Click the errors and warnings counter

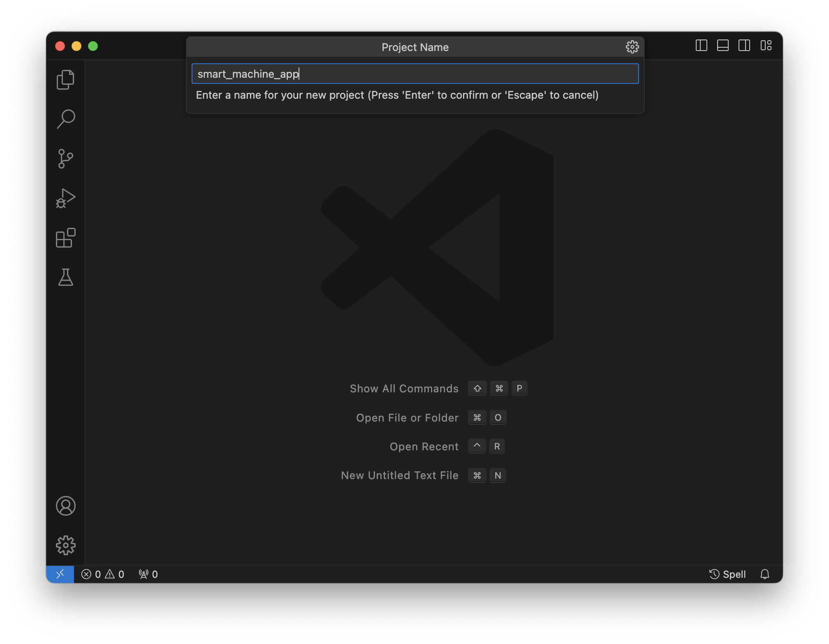pyautogui.click(x=102, y=574)
